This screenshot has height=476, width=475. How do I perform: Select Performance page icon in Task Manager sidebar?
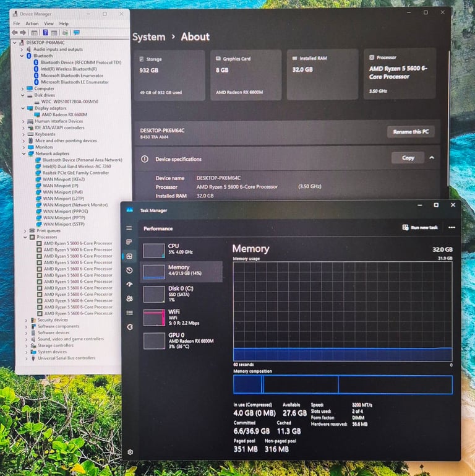[129, 256]
